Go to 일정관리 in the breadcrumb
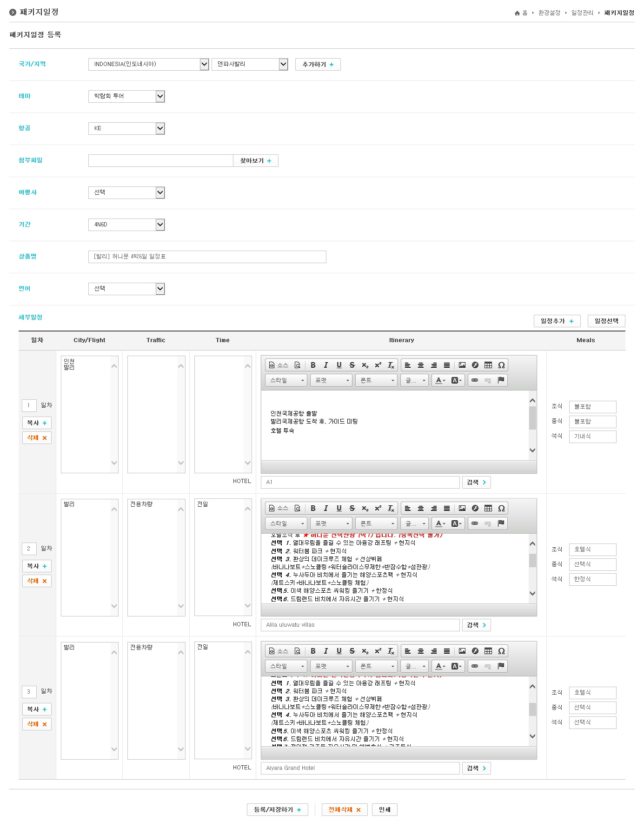Image resolution: width=644 pixels, height=828 pixels. point(582,13)
